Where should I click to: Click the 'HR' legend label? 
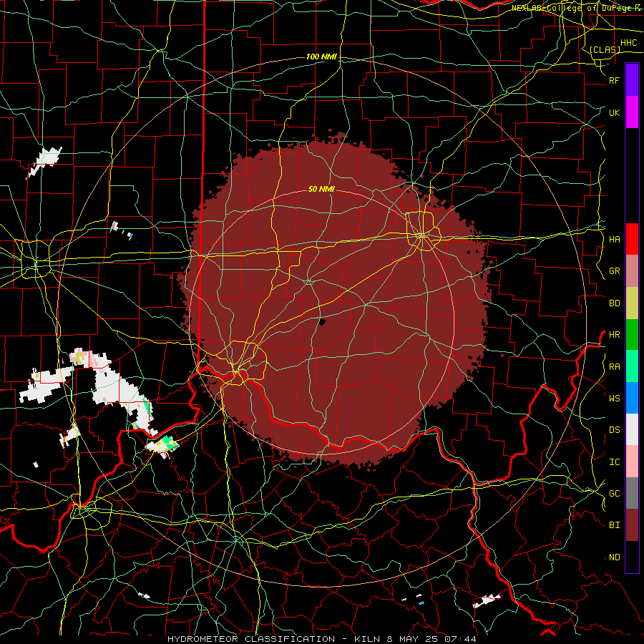click(614, 335)
